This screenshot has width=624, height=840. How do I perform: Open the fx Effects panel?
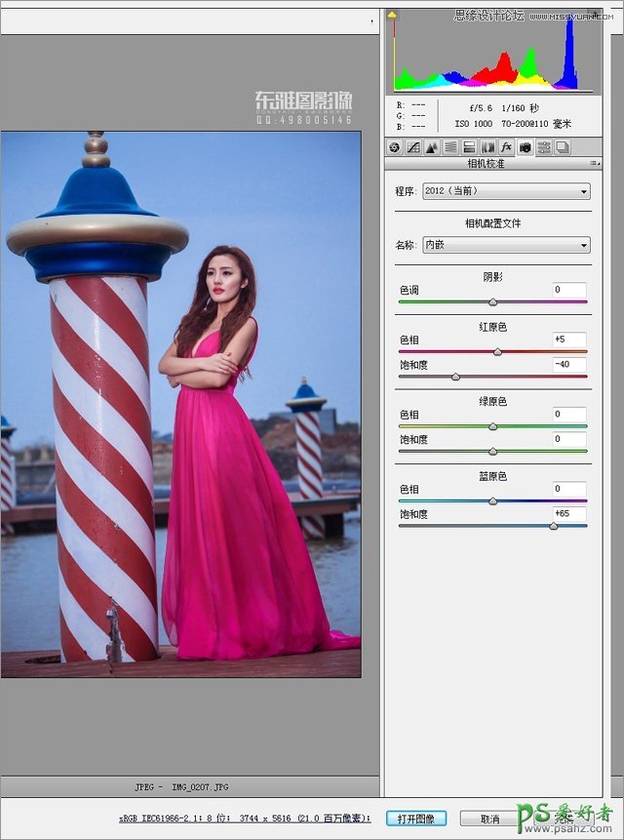[x=506, y=147]
